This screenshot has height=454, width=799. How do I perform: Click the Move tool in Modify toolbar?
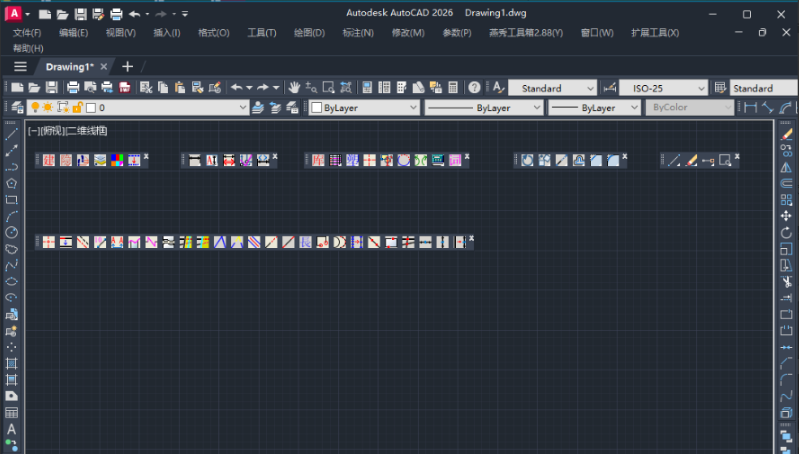click(x=786, y=216)
